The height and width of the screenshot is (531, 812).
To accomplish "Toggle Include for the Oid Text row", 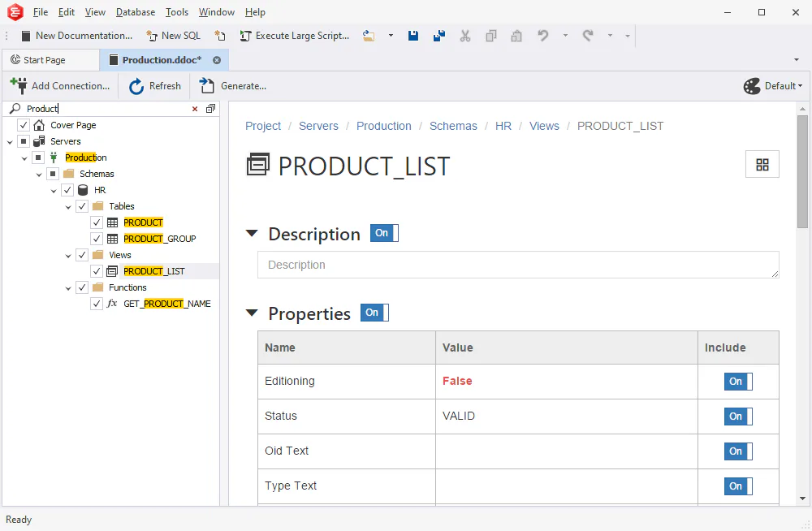I will pos(738,451).
